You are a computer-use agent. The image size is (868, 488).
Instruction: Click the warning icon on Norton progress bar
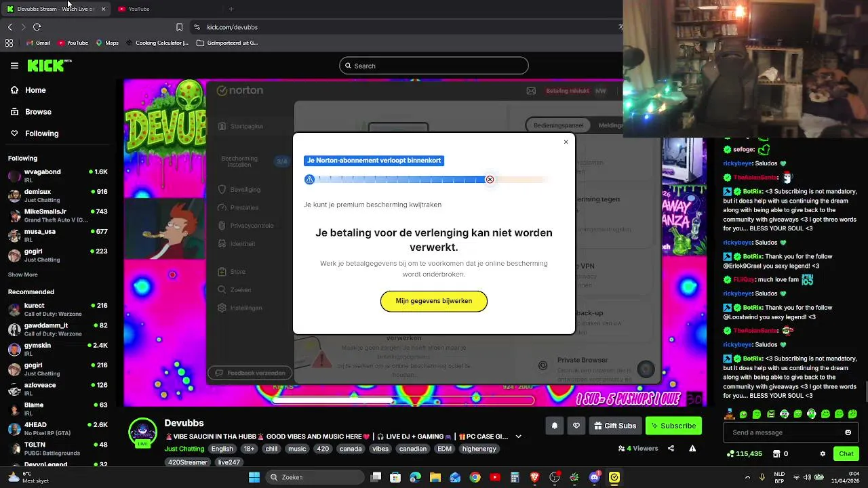(x=310, y=180)
